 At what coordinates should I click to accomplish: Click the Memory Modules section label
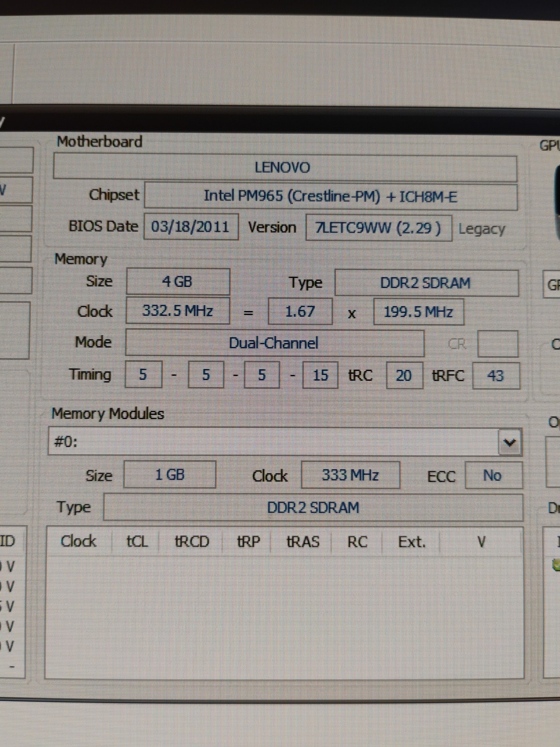click(x=108, y=414)
